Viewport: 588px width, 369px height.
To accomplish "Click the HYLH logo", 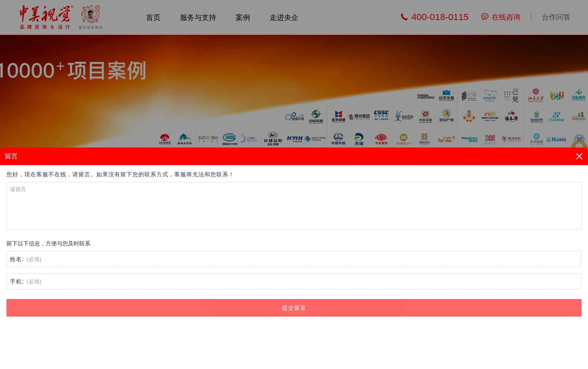I will click(x=295, y=139).
